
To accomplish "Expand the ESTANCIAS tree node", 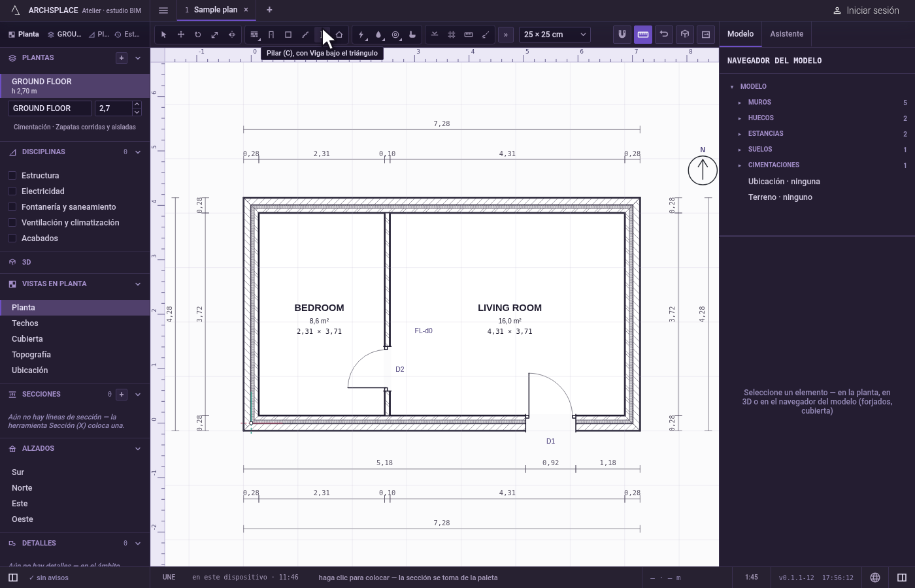I will coord(740,134).
